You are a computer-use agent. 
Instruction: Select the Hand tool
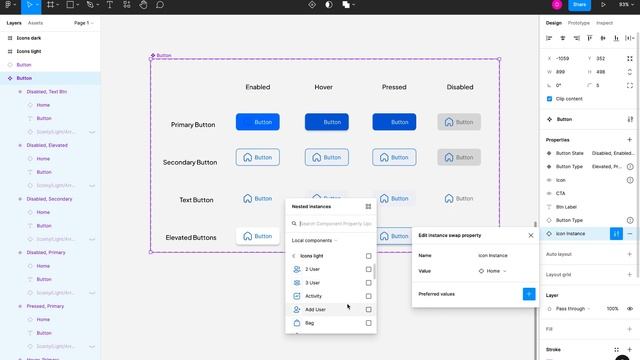pos(143,5)
